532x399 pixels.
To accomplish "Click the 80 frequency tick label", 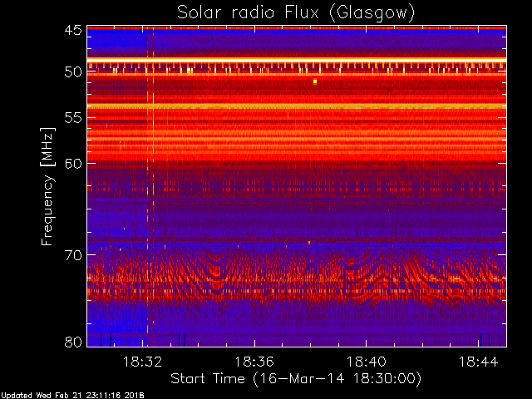I will coord(73,342).
